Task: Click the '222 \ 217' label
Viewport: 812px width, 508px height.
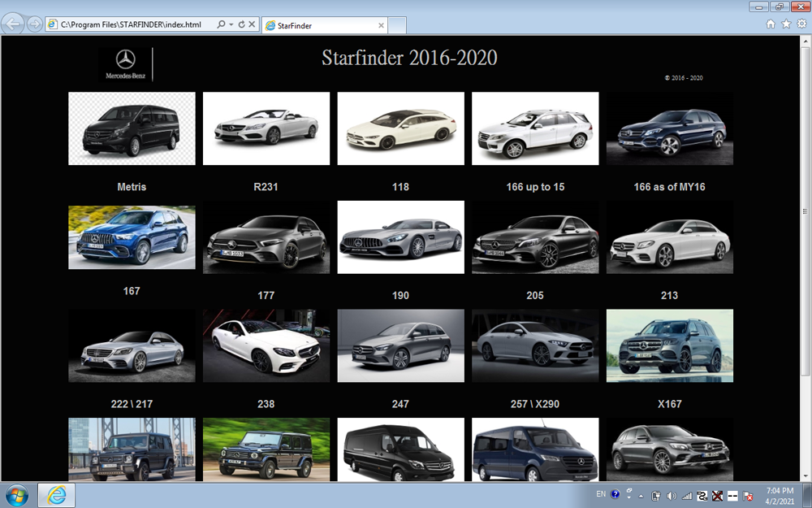Action: coord(132,404)
